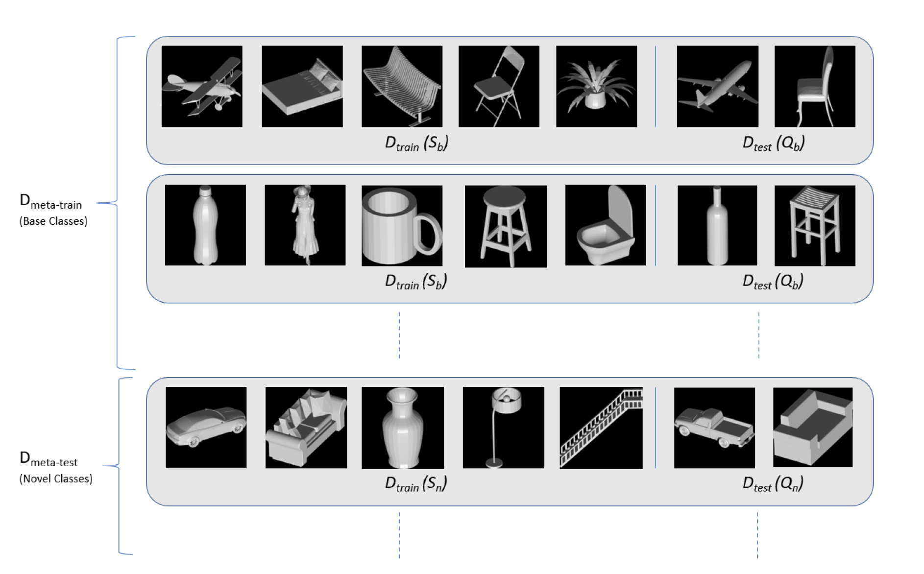Select the jet airliner query image
The image size is (924, 574).
[718, 86]
